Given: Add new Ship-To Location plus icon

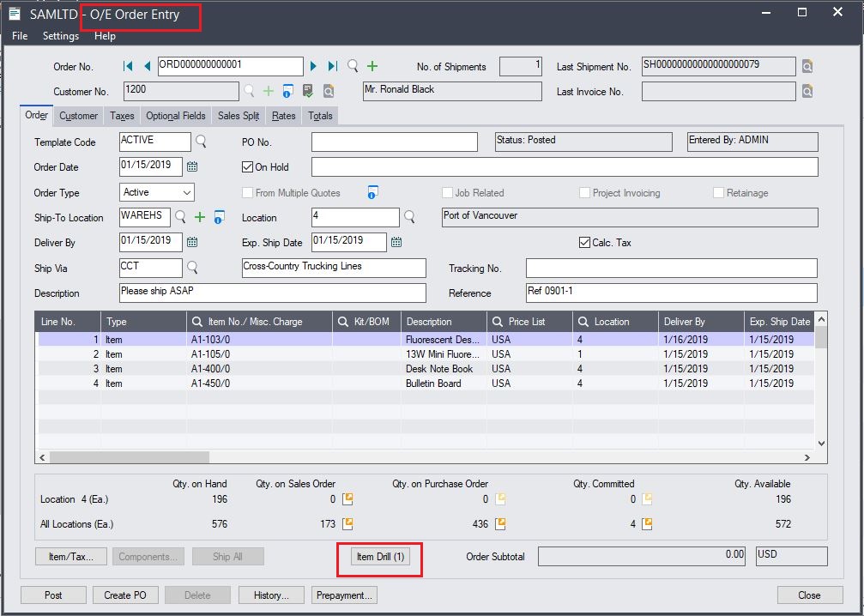Looking at the screenshot, I should (199, 217).
